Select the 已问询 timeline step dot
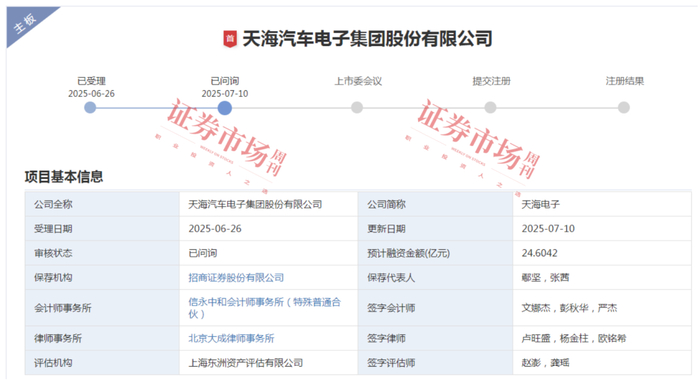The width and height of the screenshot is (700, 381). coord(225,108)
